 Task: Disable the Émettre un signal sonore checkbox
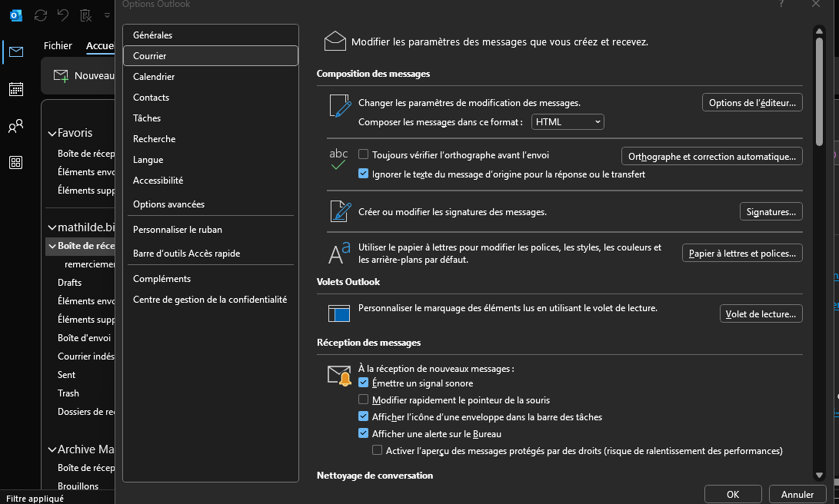(363, 383)
